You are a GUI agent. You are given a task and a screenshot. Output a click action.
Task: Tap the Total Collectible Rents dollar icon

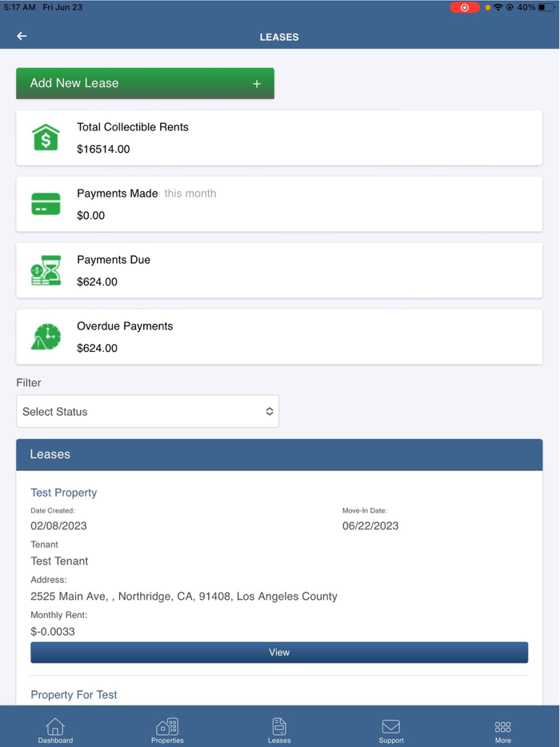point(46,137)
